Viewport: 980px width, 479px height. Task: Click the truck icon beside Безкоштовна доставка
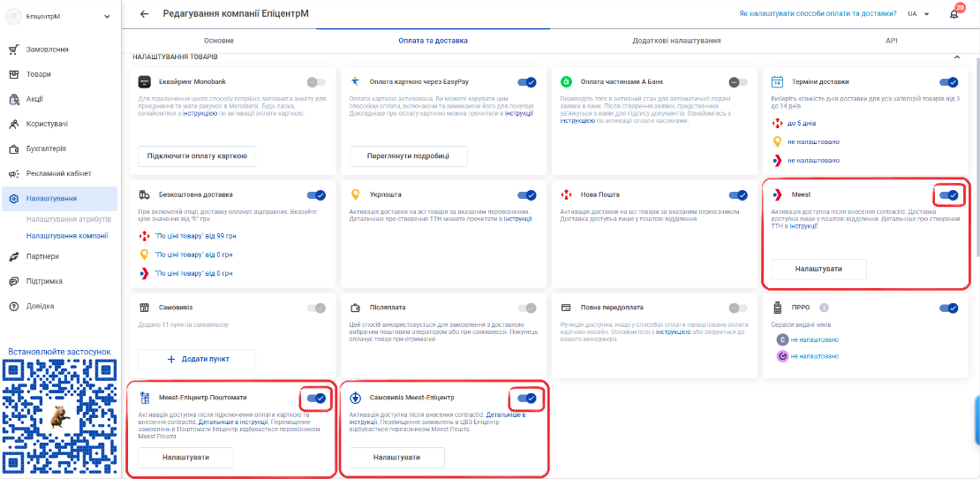(x=145, y=194)
